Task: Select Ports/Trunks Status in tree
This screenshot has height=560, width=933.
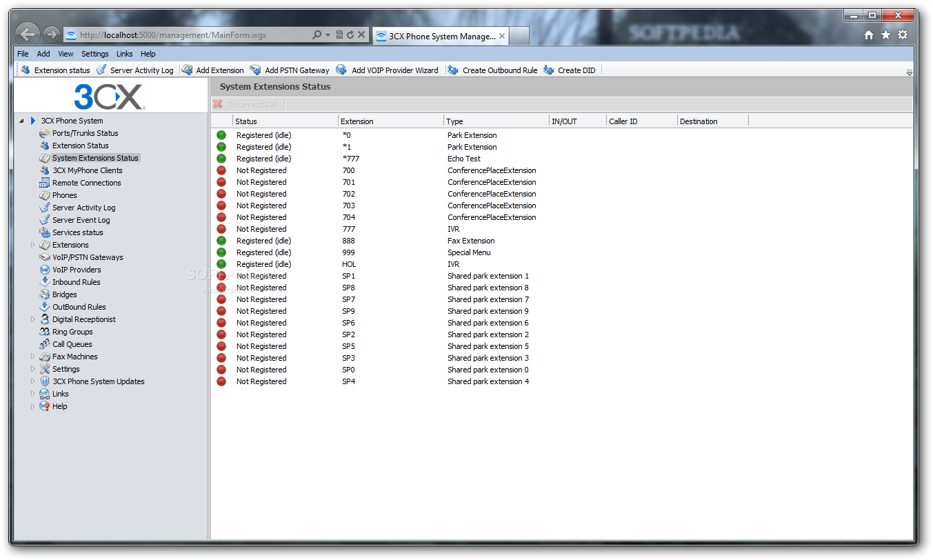Action: (85, 133)
